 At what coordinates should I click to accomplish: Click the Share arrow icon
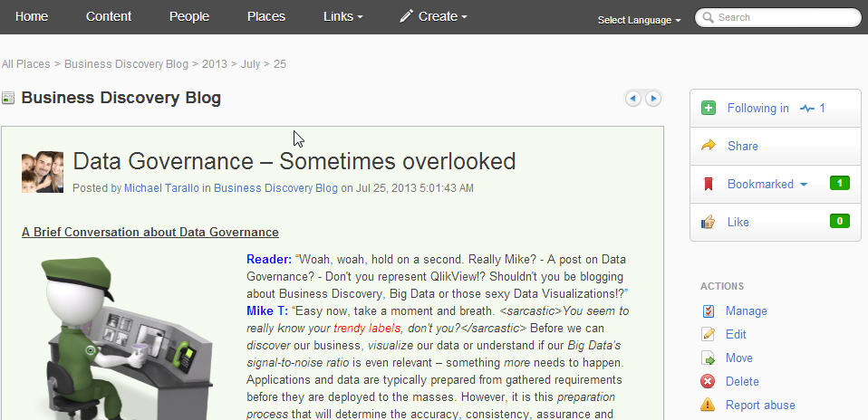coord(709,146)
